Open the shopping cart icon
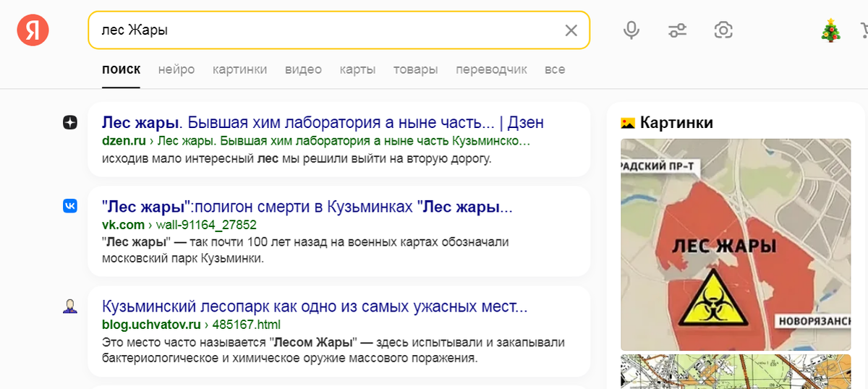 click(x=864, y=30)
